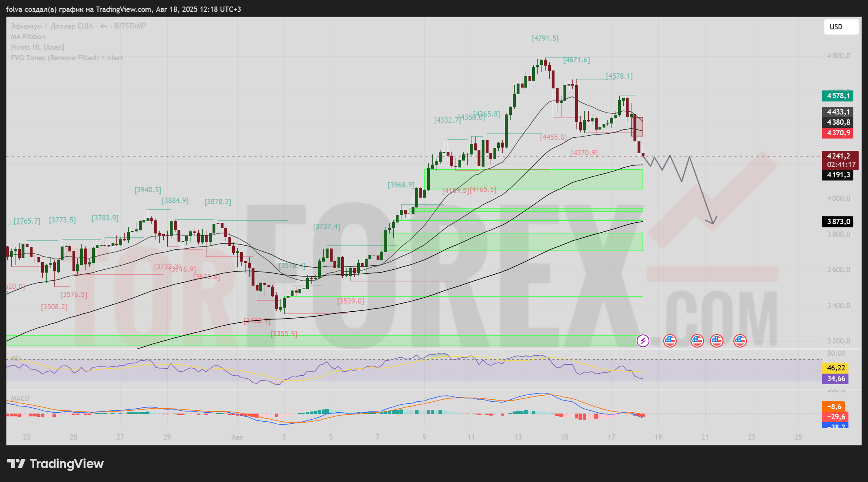The height and width of the screenshot is (482, 868).
Task: Open the third US flag event icon
Action: pyautogui.click(x=717, y=341)
